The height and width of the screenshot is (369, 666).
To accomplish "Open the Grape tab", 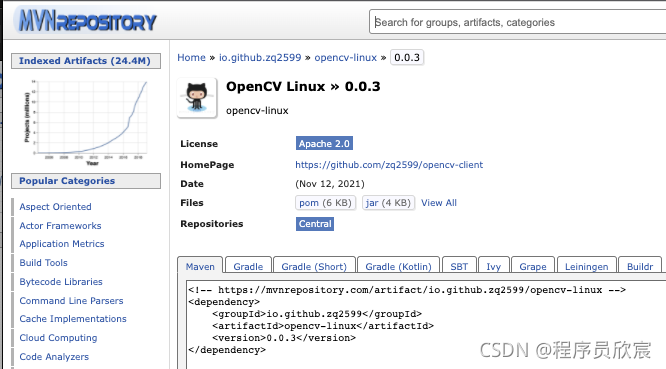I will 533,266.
